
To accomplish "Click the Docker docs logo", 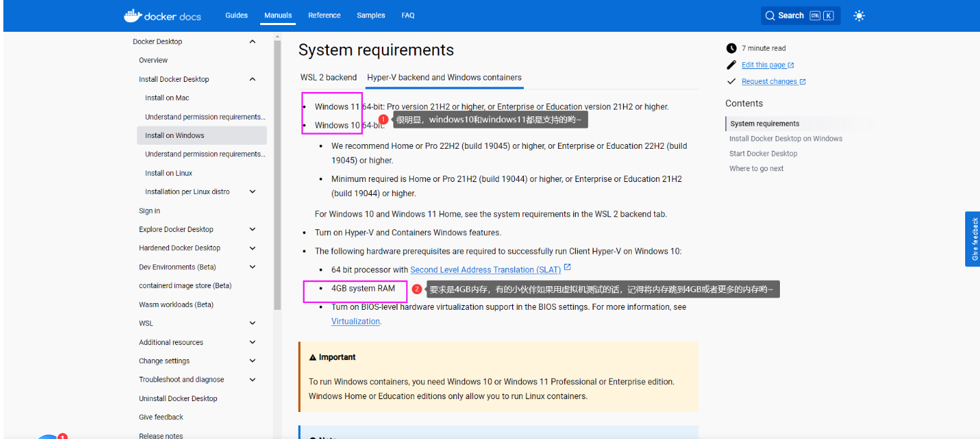I will pyautogui.click(x=162, y=16).
